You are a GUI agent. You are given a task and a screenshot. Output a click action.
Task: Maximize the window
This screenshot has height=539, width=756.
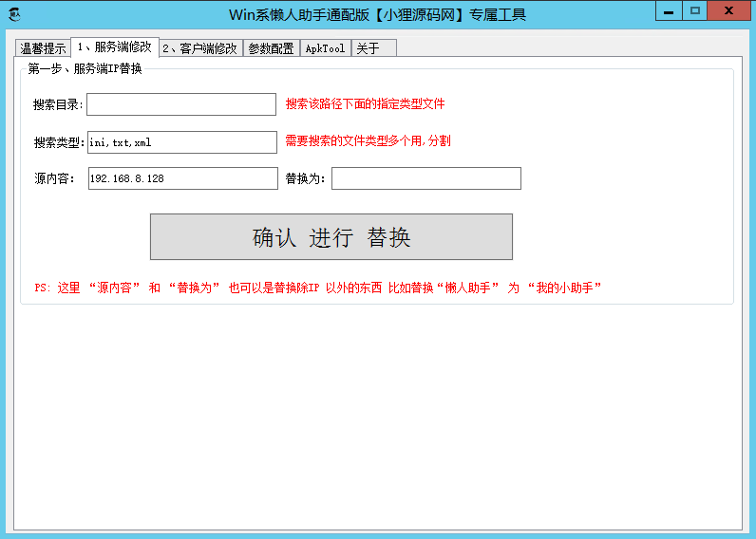point(695,10)
